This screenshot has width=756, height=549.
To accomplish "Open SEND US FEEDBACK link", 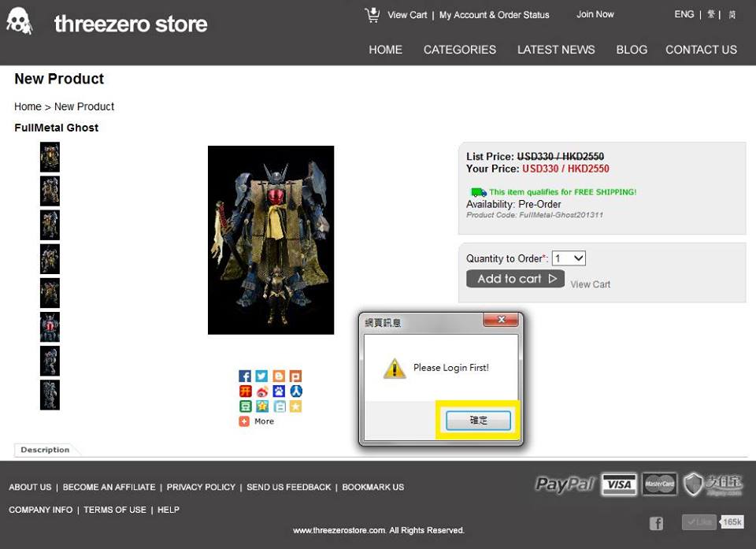I will click(x=289, y=488).
